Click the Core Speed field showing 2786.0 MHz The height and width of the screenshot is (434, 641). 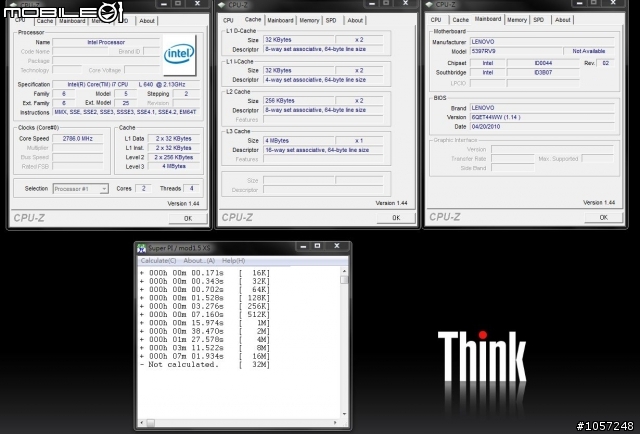[78, 139]
